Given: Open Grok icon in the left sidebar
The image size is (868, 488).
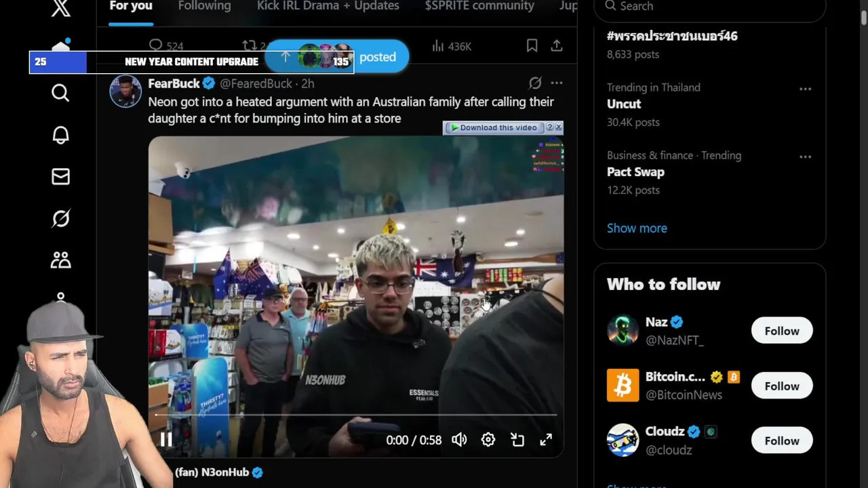Looking at the screenshot, I should pos(60,218).
